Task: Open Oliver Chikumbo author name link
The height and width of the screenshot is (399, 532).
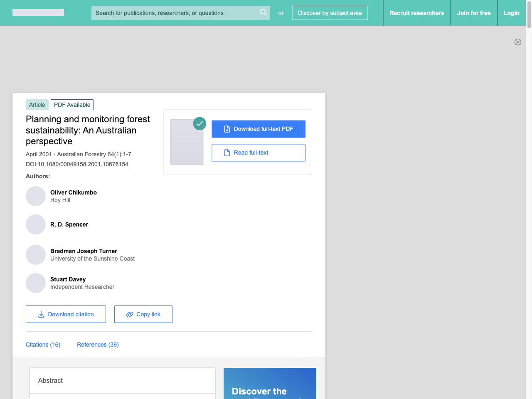Action: pyautogui.click(x=74, y=192)
